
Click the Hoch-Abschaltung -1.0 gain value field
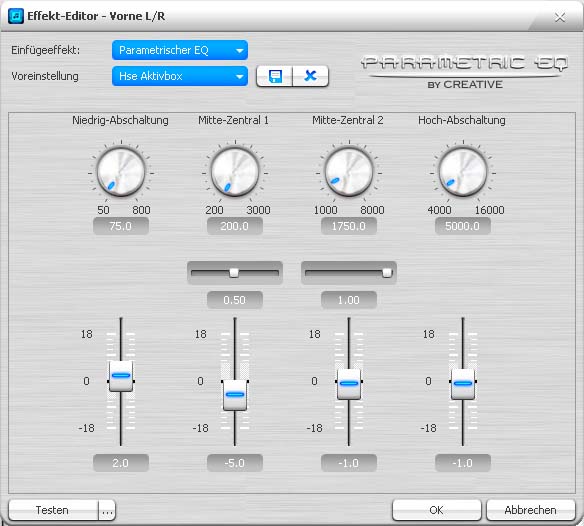[463, 463]
